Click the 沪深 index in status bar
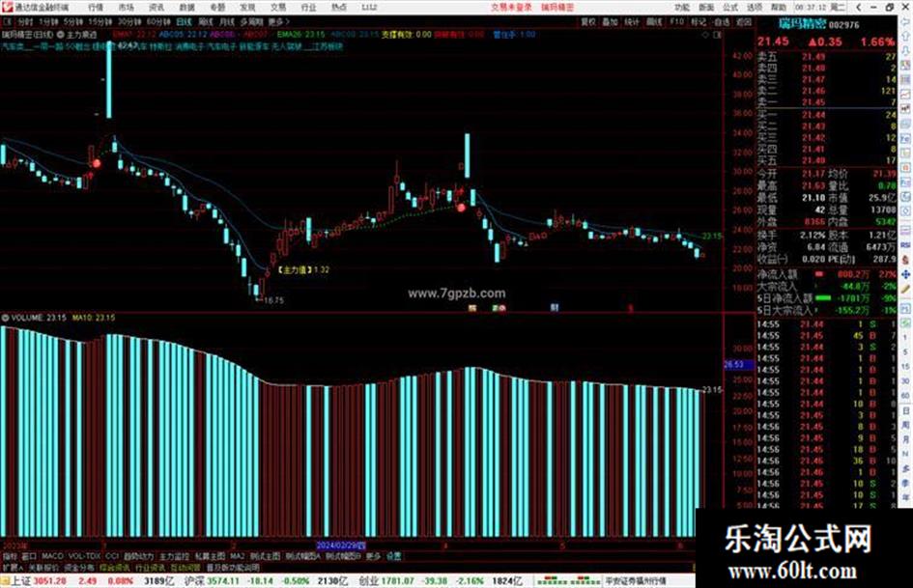The width and height of the screenshot is (913, 588). [x=193, y=581]
